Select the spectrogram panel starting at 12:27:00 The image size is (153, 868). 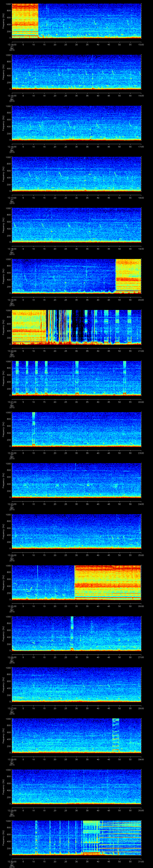(x=76, y=685)
